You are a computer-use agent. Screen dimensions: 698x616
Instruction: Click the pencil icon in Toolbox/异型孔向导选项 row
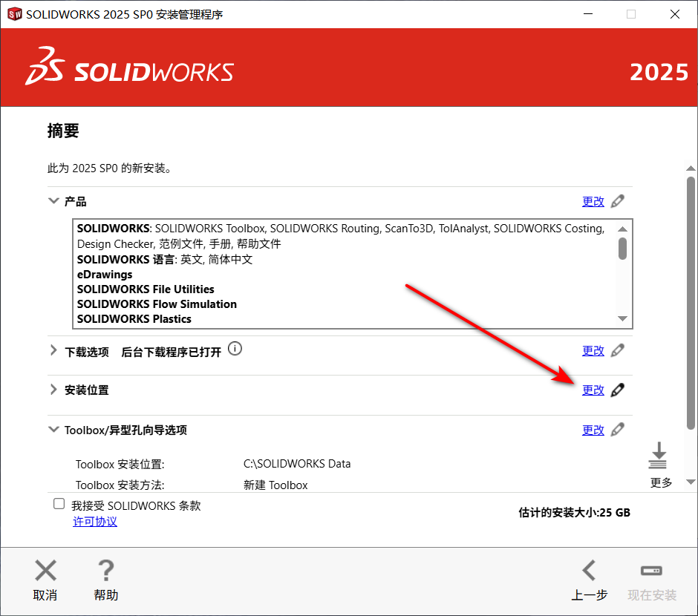(x=617, y=430)
